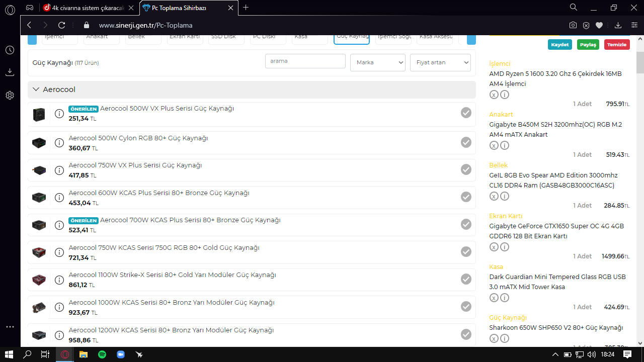Open the Fiyat artan sort dropdown
The width and height of the screenshot is (644, 362).
pos(440,62)
